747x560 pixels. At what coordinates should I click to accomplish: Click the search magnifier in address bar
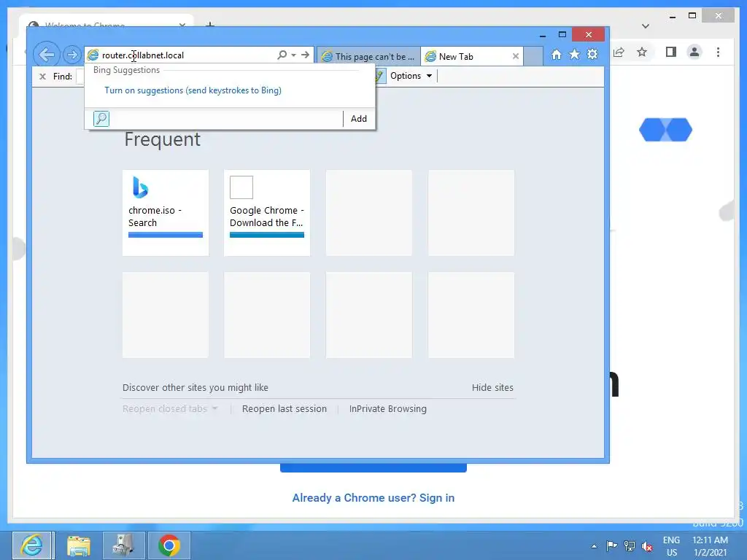coord(282,55)
